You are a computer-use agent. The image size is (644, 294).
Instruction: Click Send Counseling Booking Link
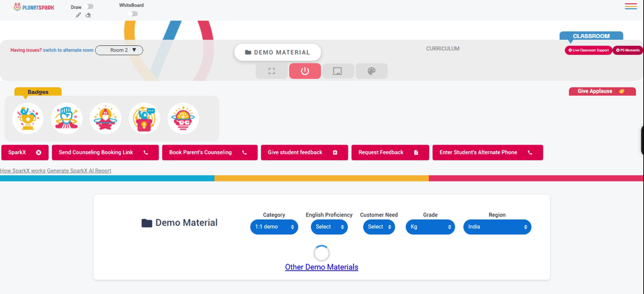click(105, 152)
